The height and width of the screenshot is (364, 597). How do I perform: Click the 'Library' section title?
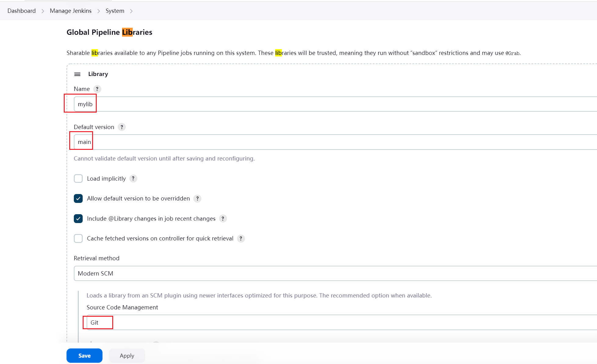click(x=98, y=74)
